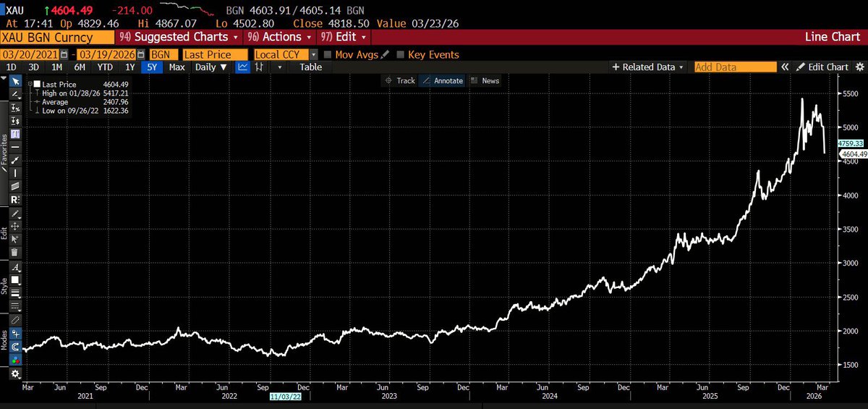868x409 pixels.
Task: Open the line thickness style option
Action: click(16, 294)
